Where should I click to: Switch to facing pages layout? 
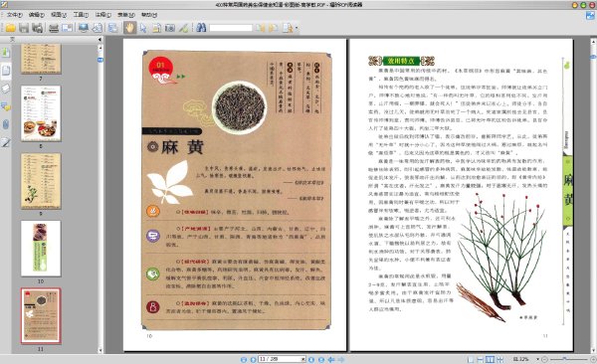point(490,359)
